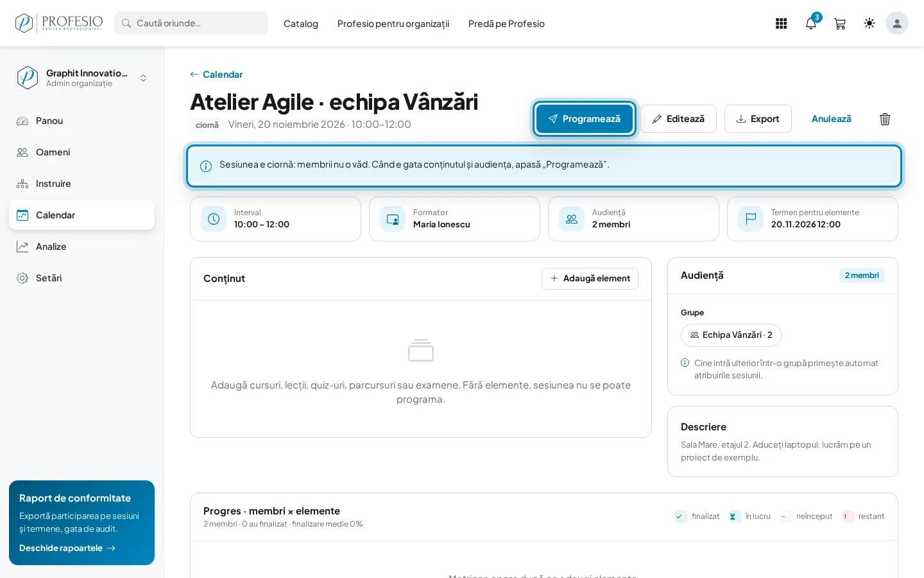Click the restant legend icon

(848, 516)
